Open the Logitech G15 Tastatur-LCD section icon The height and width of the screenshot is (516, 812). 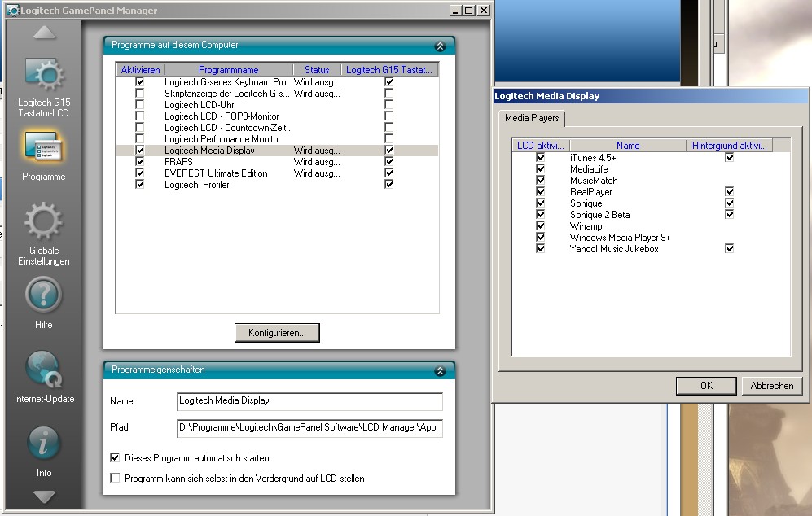coord(44,76)
